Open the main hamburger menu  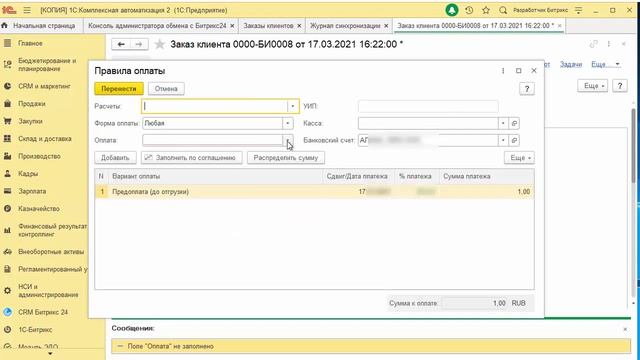pos(27,10)
